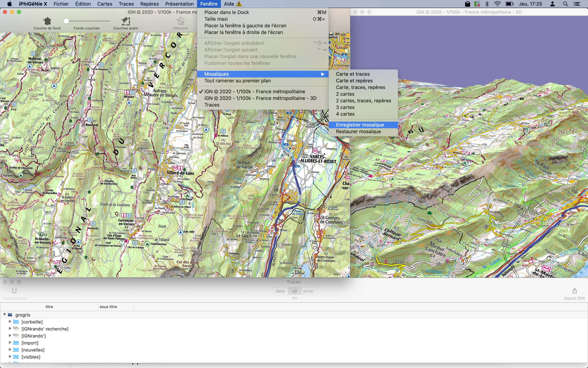Screen dimensions: 588x368
Task: Choose Taille maxi
Action: click(263, 19)
